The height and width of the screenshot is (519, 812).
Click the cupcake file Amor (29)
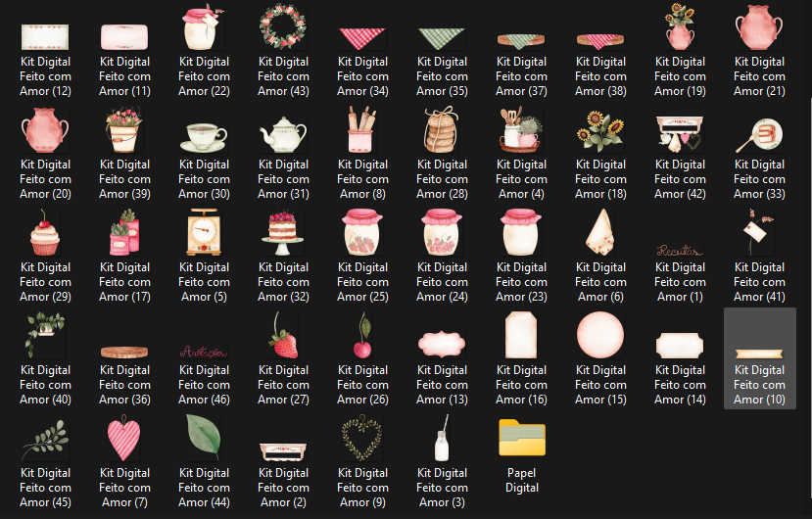point(45,256)
